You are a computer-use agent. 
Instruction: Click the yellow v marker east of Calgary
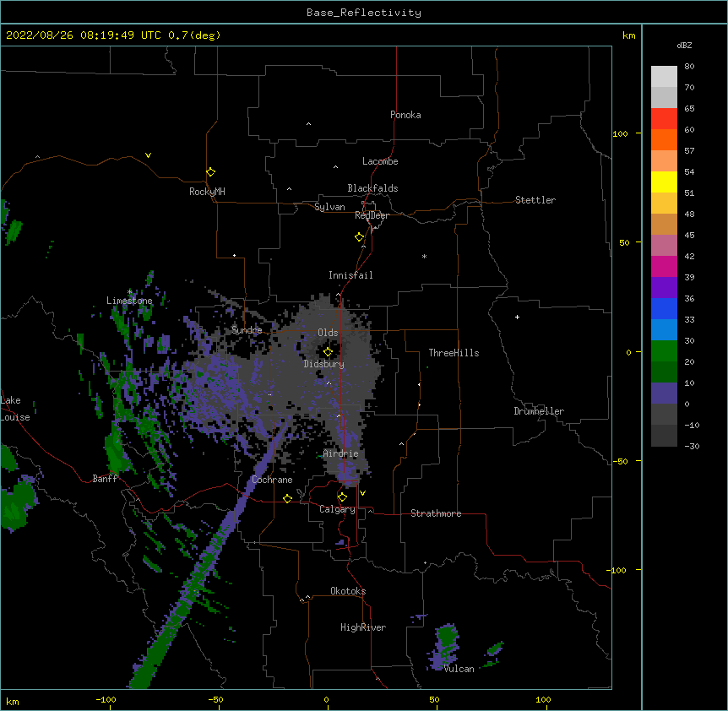pos(362,493)
